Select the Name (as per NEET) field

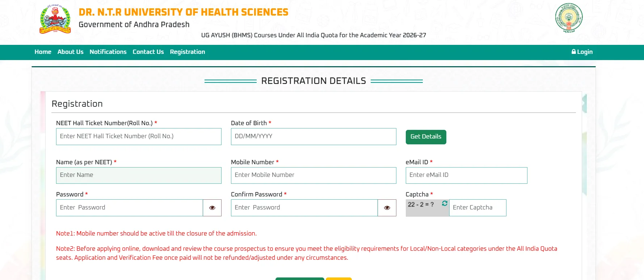pos(139,175)
